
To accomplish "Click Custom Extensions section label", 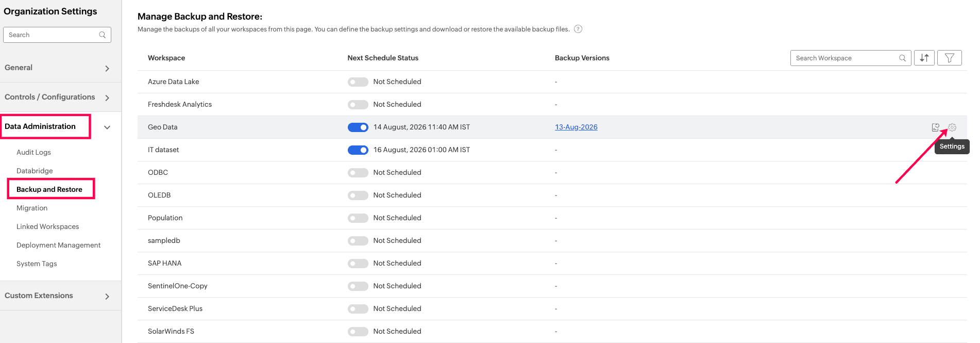I will (39, 296).
